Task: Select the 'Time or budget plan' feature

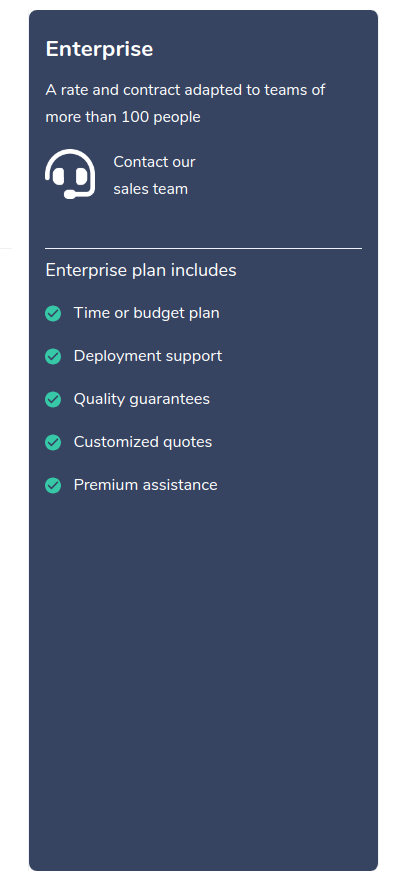Action: [147, 313]
